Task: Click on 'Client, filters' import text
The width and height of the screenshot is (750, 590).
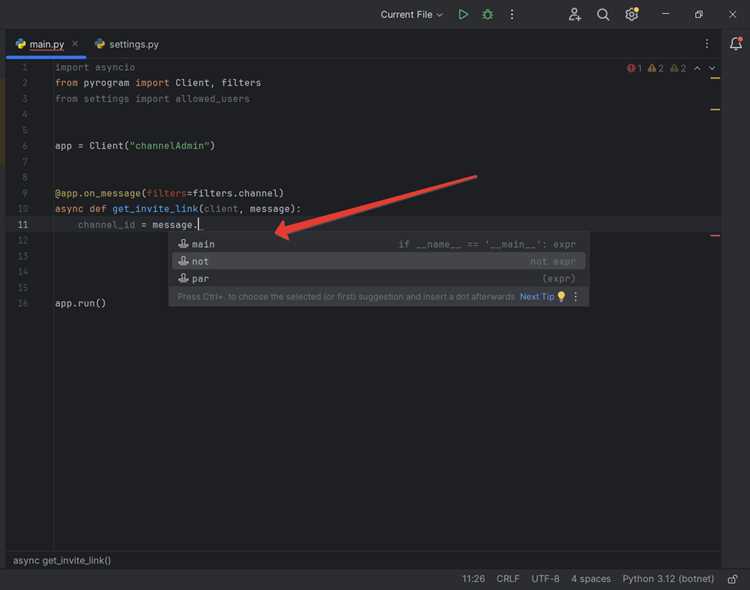Action: [x=218, y=83]
